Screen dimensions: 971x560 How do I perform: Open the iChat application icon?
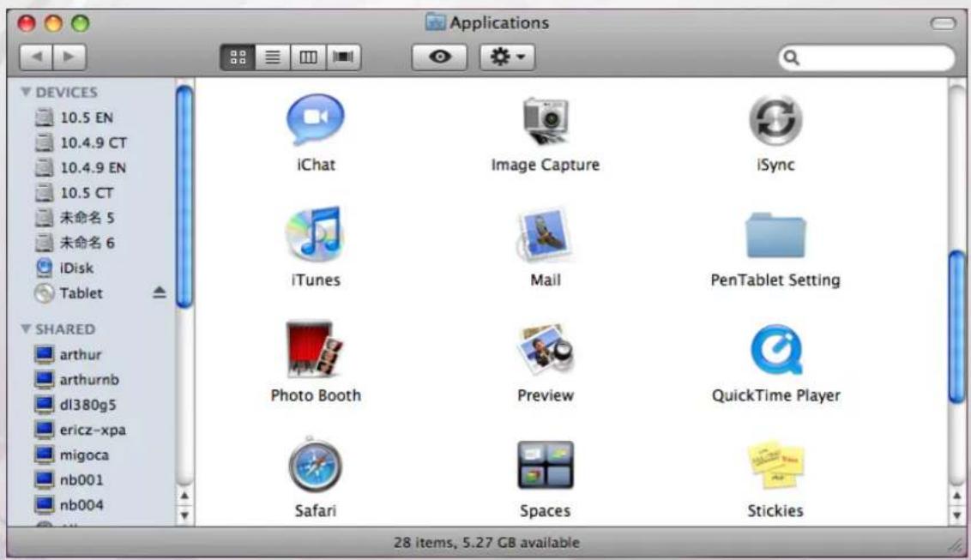point(315,120)
